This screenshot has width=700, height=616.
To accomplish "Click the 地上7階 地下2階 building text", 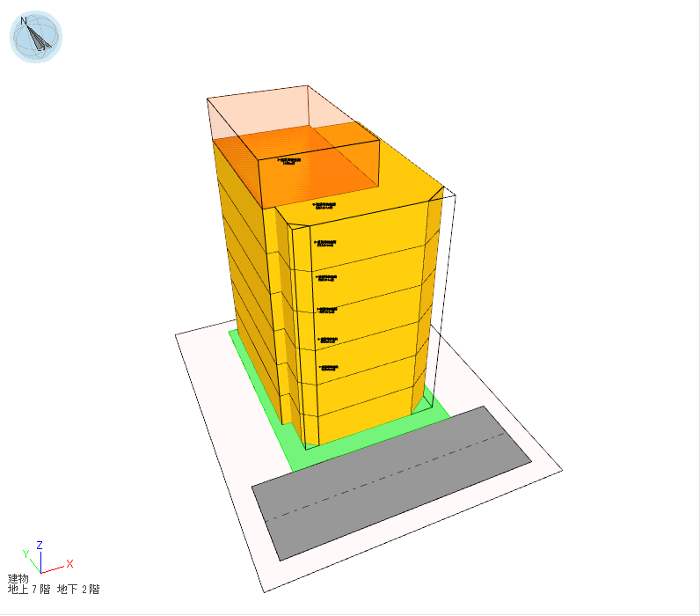I will (x=59, y=589).
